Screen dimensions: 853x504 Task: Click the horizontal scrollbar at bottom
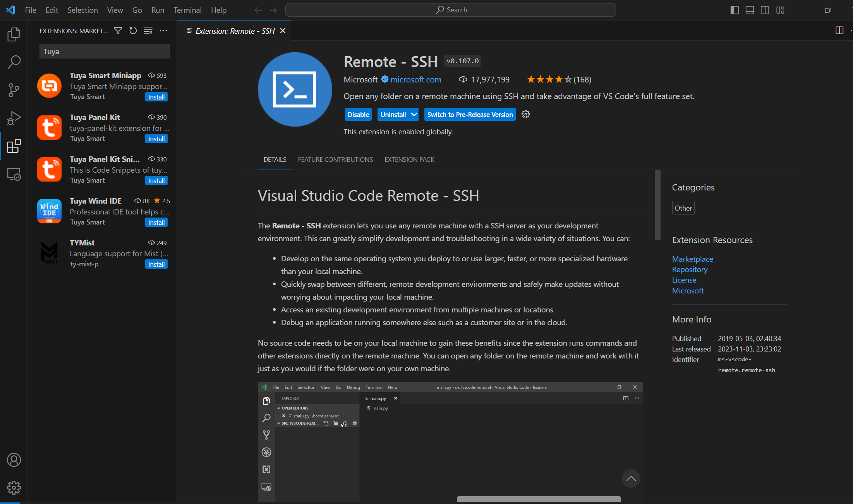point(539,499)
